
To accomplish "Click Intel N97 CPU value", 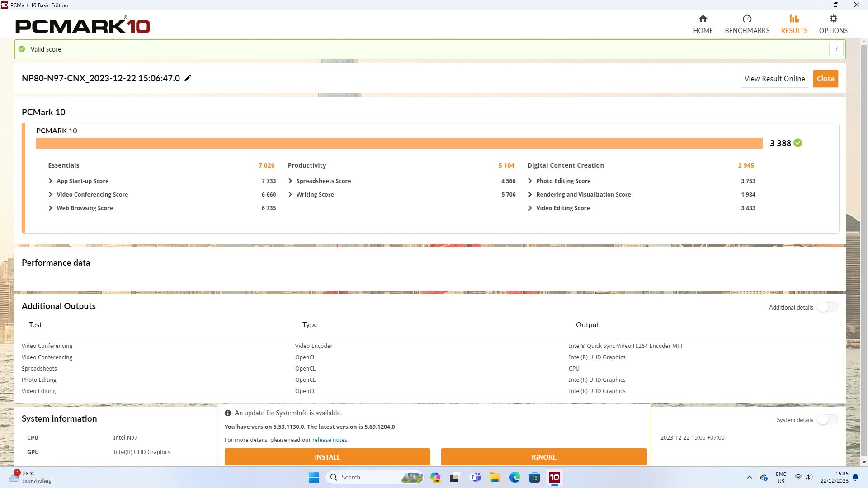I will click(x=125, y=437).
